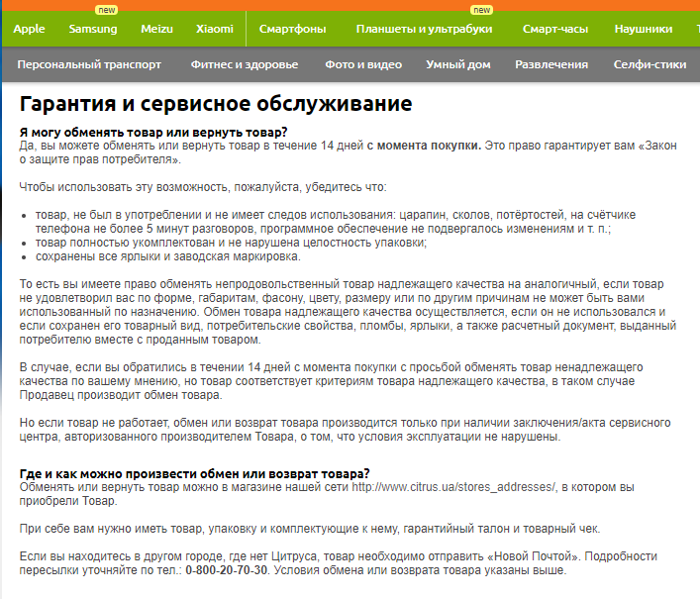Screen dimensions: 700x599
Task: Switch to Фитнес и здоровье section
Action: pos(244,64)
